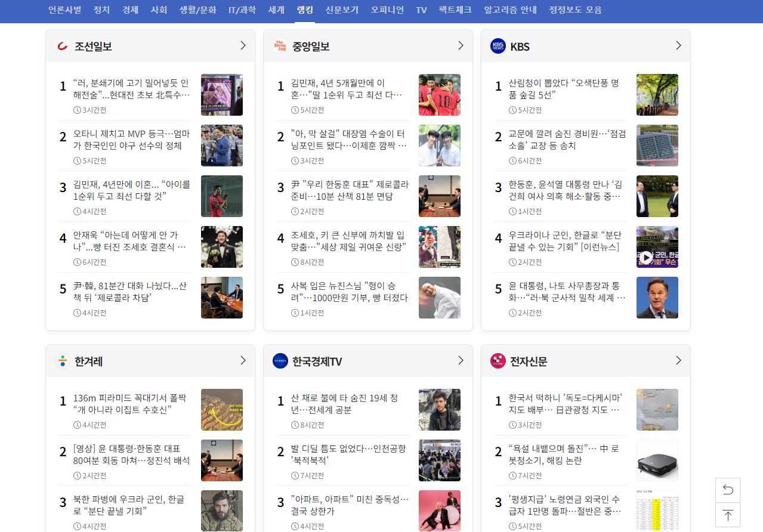Viewport: 763px width, 532px height.
Task: Click the 조선일보 press logo icon
Action: click(63, 45)
